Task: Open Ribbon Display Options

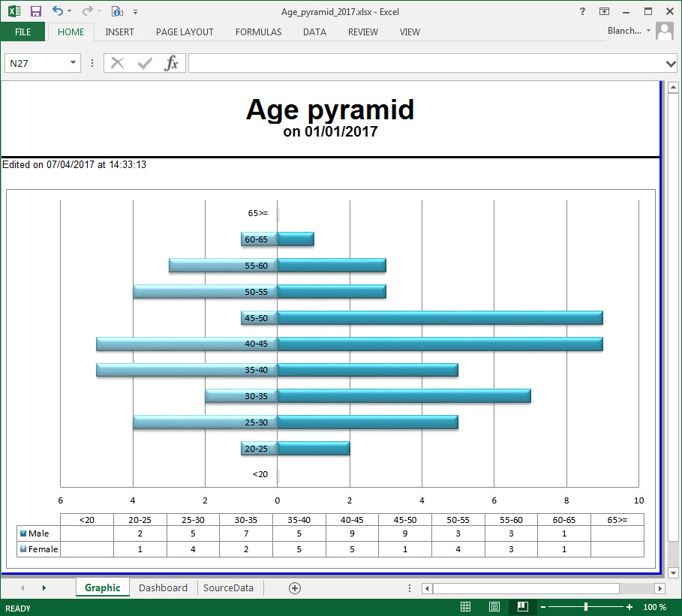Action: pyautogui.click(x=604, y=11)
